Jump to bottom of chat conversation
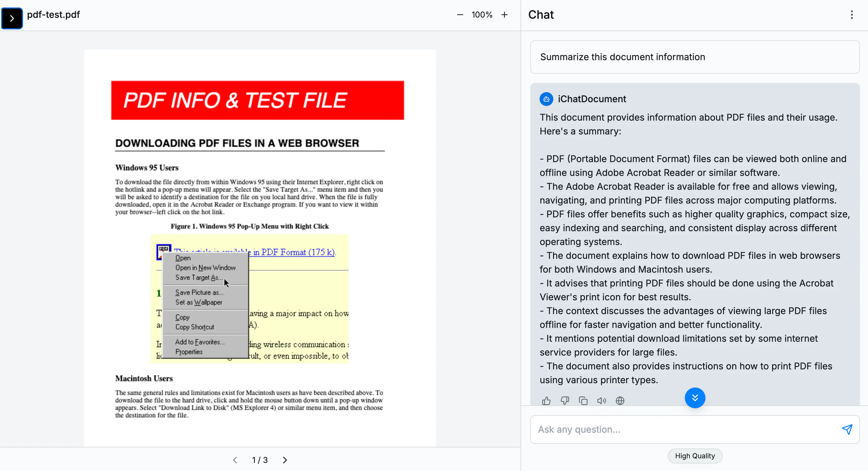Viewport: 868px width, 471px height. pos(695,398)
